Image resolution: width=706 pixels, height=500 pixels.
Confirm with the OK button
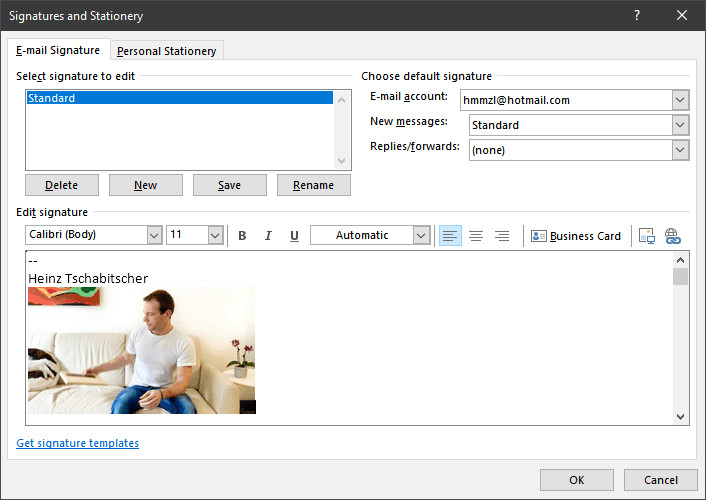tap(577, 480)
